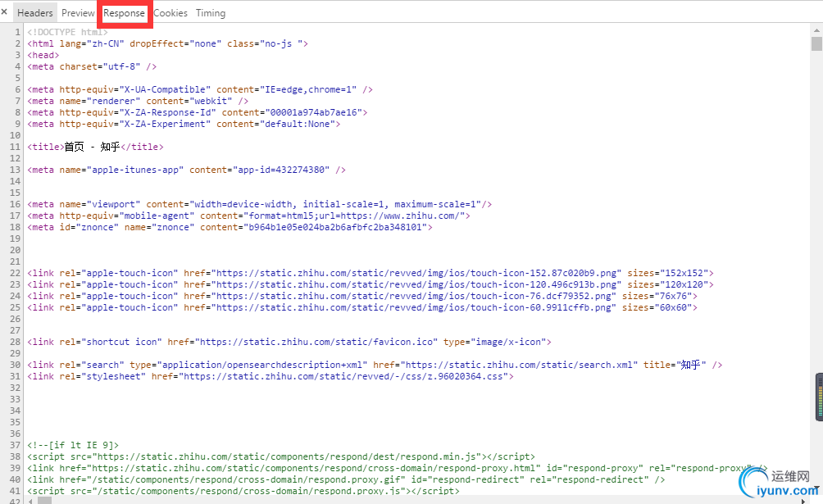
Task: Click the rel="search" opensearch link line
Action: pyautogui.click(x=375, y=365)
